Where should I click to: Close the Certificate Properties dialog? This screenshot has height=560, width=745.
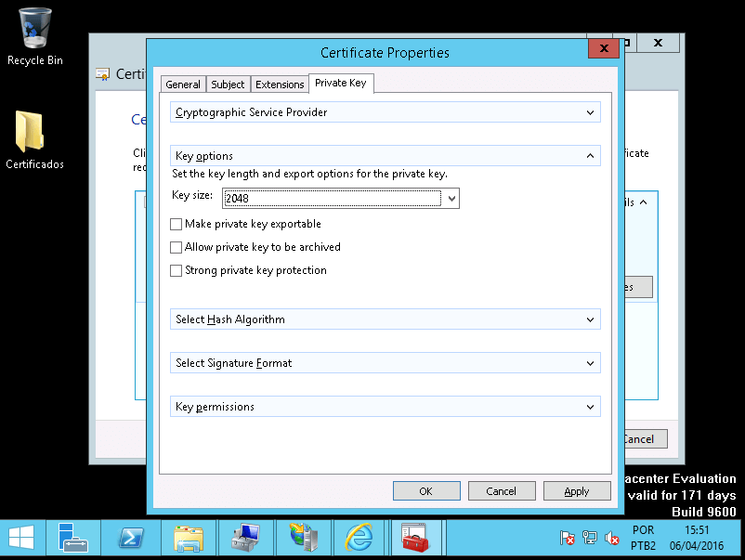pyautogui.click(x=604, y=48)
